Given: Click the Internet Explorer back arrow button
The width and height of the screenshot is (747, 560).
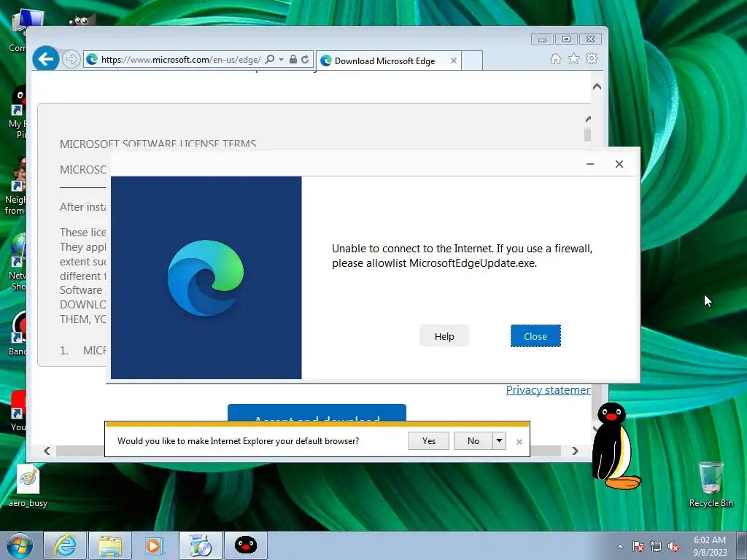Looking at the screenshot, I should click(x=46, y=59).
